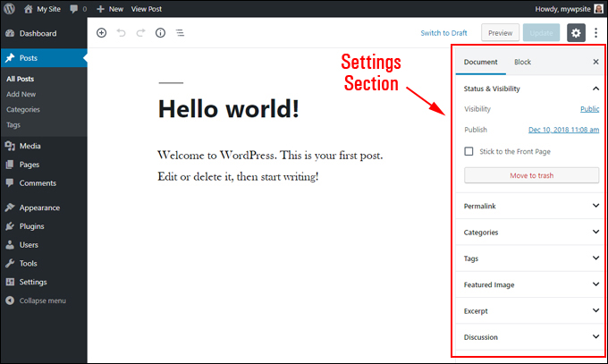The height and width of the screenshot is (364, 608).
Task: Click the Comments icon in the sidebar
Action: click(x=10, y=182)
